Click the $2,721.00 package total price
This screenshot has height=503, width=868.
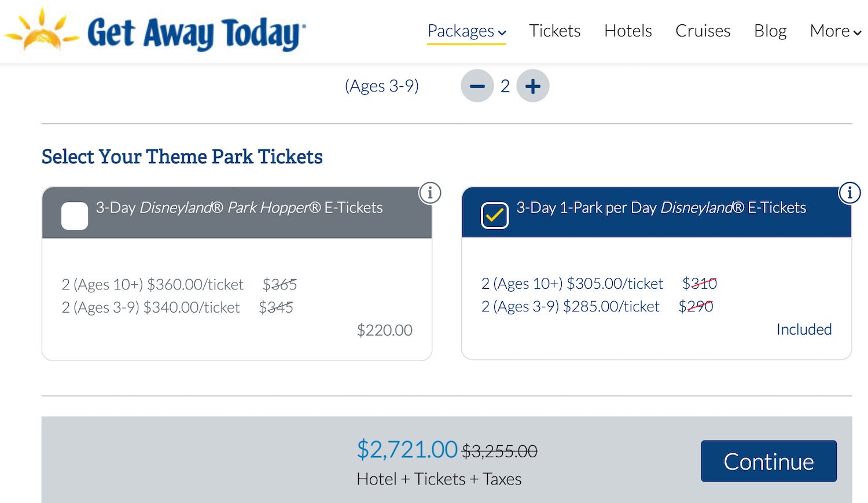pos(407,449)
